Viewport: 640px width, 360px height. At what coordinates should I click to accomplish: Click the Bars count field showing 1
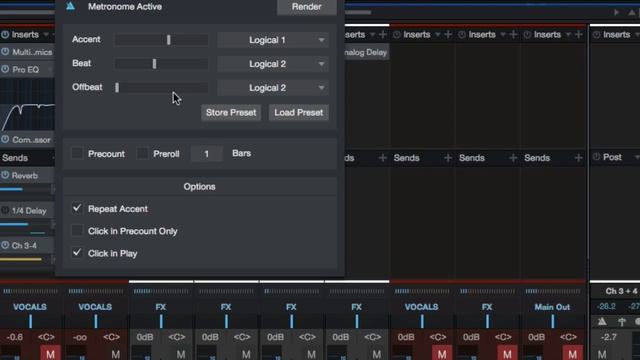207,154
